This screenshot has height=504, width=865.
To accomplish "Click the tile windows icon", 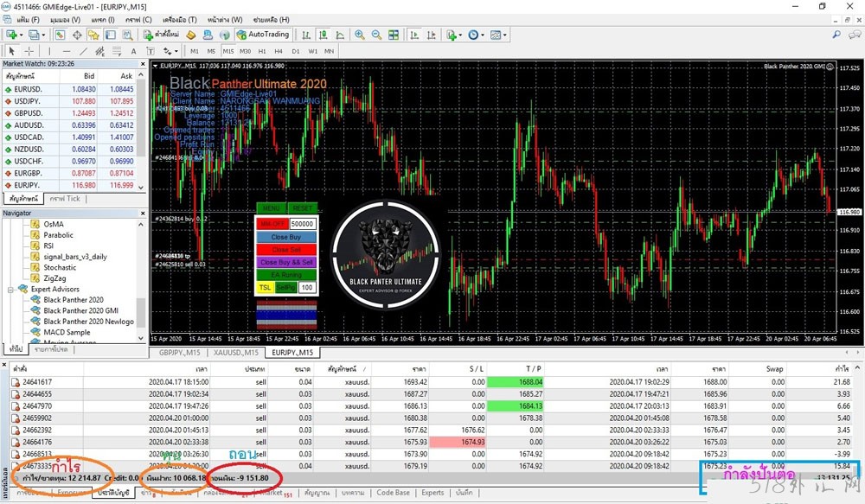I will 394,35.
